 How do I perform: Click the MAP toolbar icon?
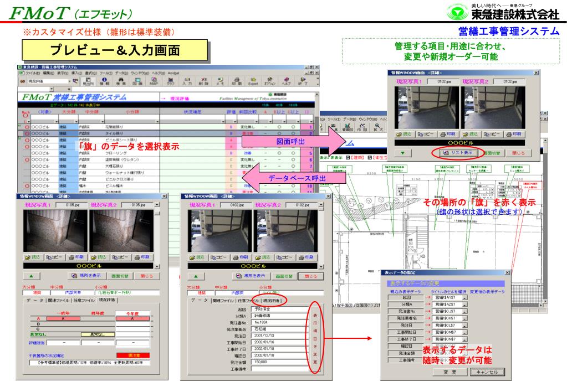154,81
